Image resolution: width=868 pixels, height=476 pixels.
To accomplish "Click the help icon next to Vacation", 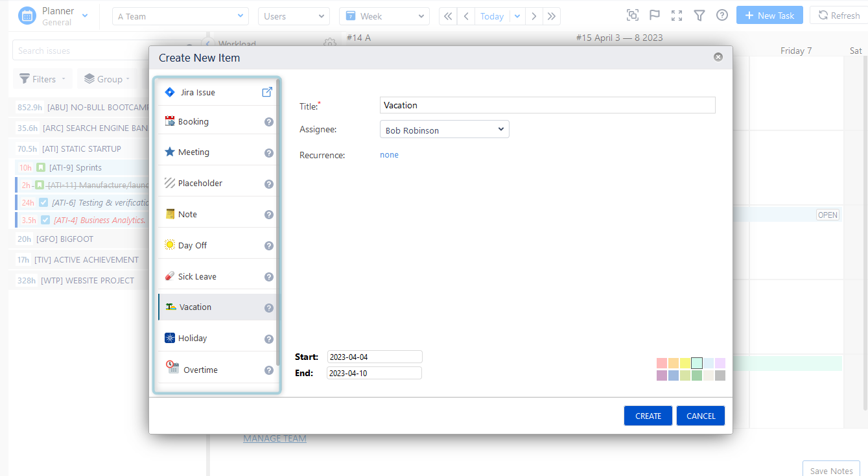I will tap(269, 308).
